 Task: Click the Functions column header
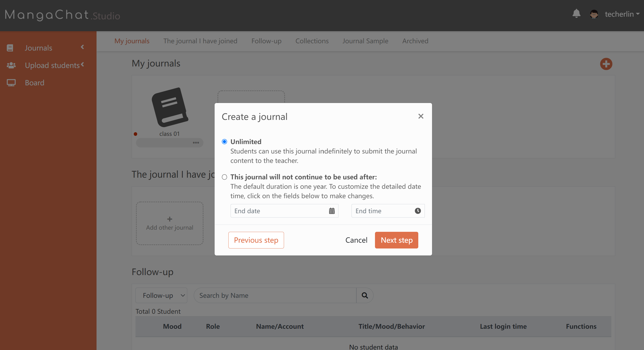pos(581,326)
